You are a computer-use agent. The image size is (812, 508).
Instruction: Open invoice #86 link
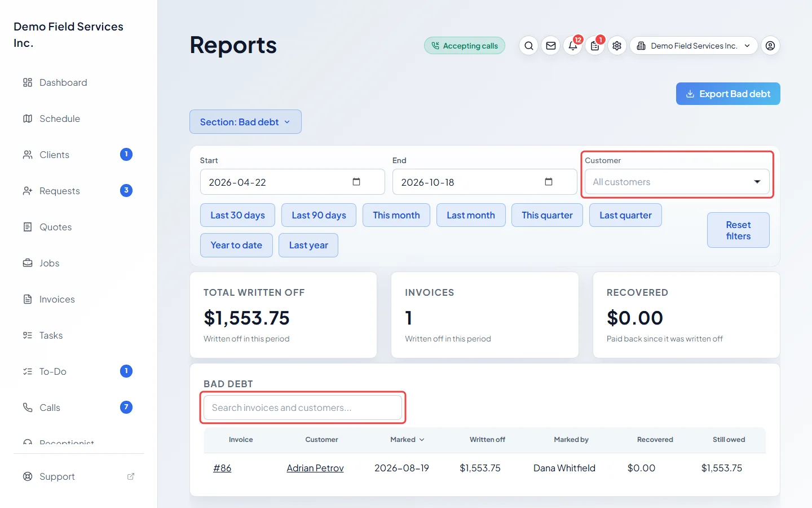tap(222, 468)
